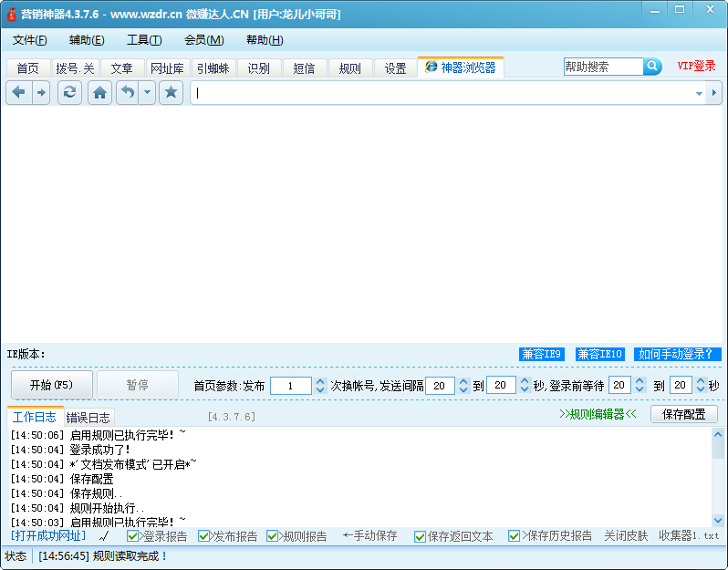Switch to the 规则 tab
Screen dimensions: 728x570
tap(349, 68)
